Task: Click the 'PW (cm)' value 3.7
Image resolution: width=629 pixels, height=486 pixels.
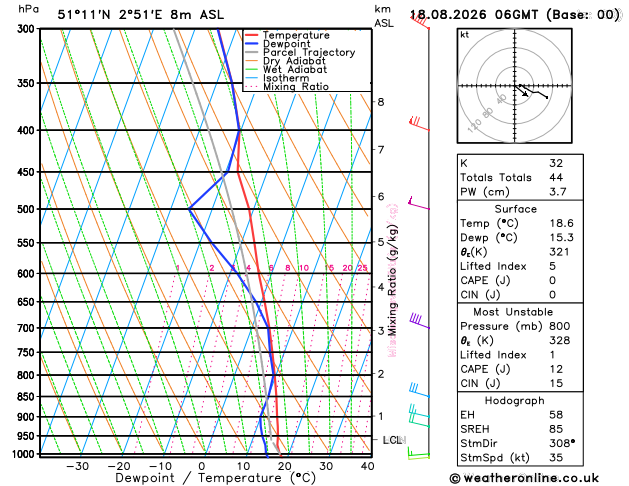Action: click(x=558, y=192)
